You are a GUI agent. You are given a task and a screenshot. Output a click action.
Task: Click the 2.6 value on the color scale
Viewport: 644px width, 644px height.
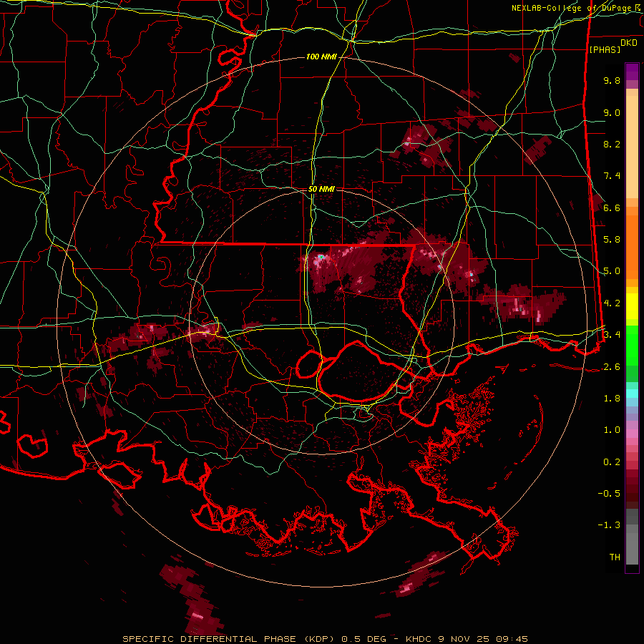tap(612, 366)
